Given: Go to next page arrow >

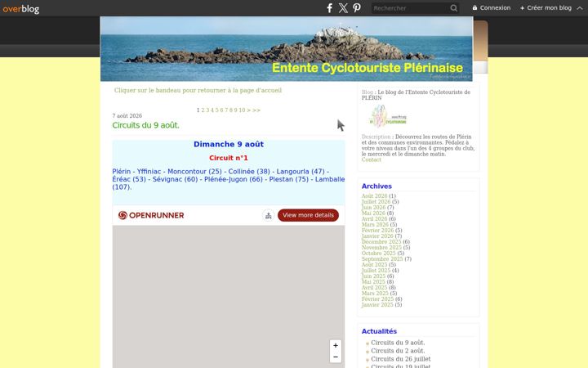Looking at the screenshot, I should coord(248,110).
